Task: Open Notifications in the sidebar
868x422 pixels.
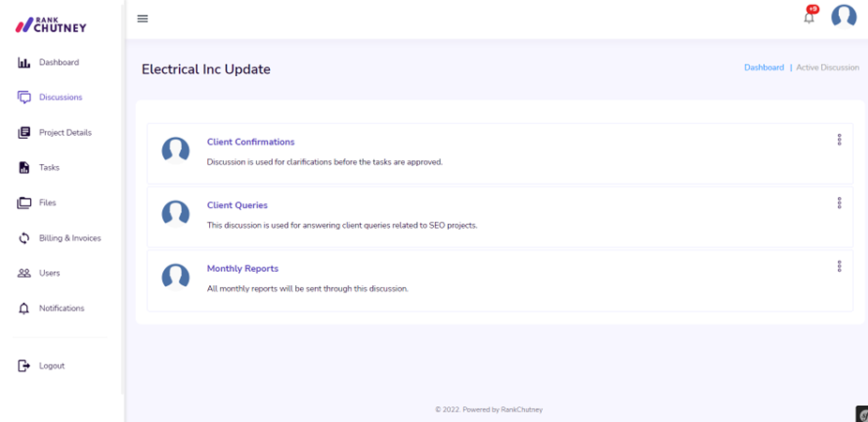Action: 62,309
